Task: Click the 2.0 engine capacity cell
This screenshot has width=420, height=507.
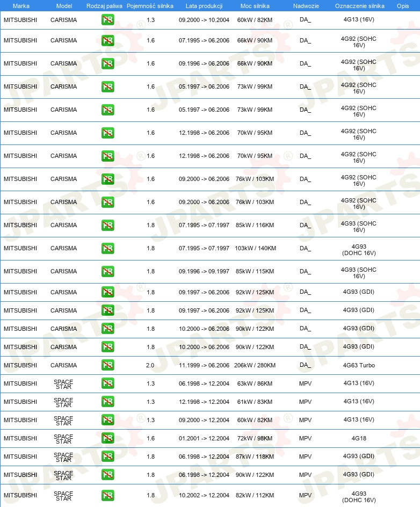Action: point(150,365)
